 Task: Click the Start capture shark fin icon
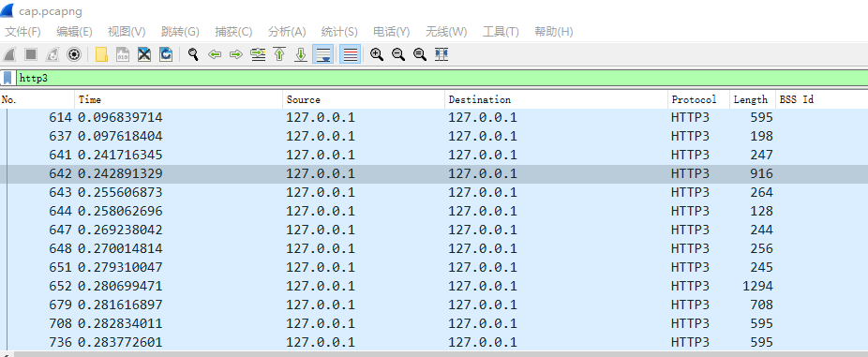(x=9, y=54)
